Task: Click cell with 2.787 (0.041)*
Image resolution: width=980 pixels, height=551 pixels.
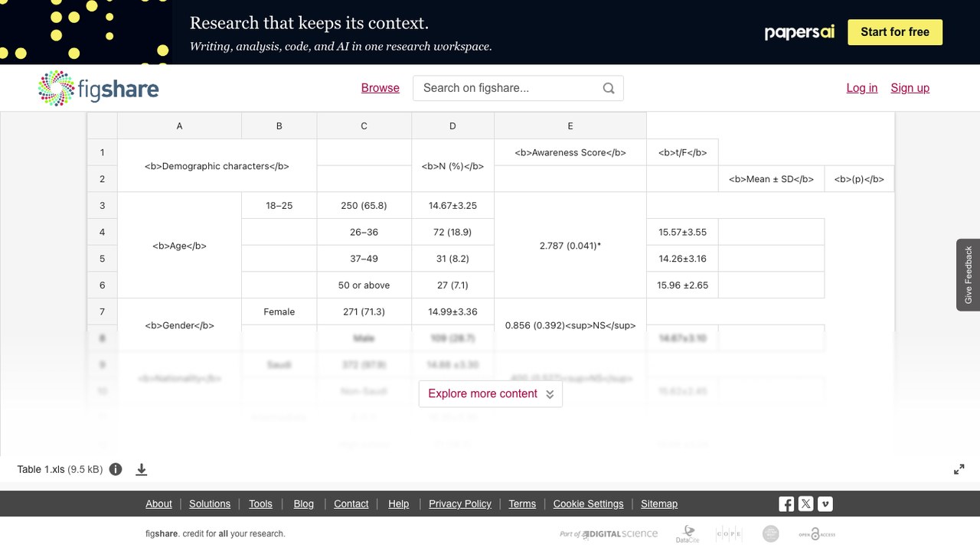Action: point(570,246)
